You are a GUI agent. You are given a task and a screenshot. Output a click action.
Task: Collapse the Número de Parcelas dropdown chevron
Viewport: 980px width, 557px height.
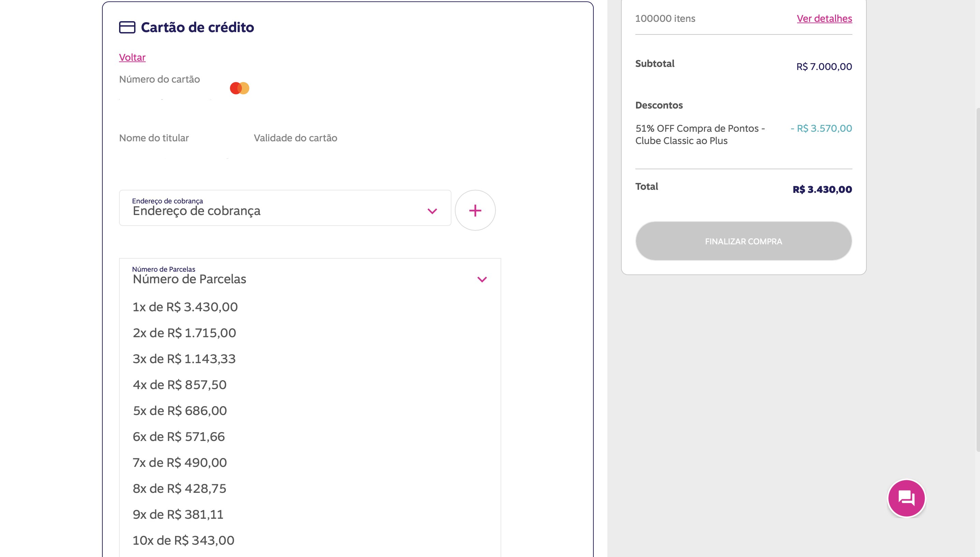[482, 279]
